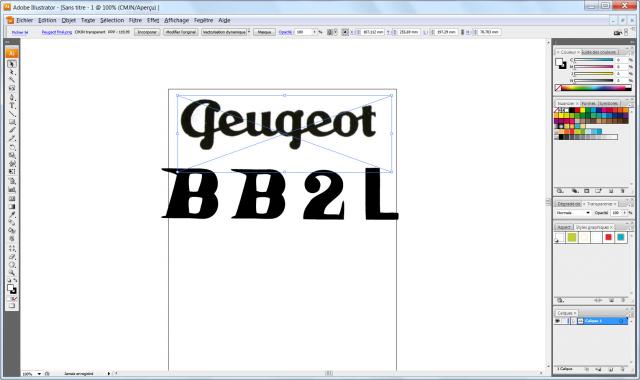
Task: Toggle the lock box beside Calque 1
Action: pyautogui.click(x=565, y=321)
